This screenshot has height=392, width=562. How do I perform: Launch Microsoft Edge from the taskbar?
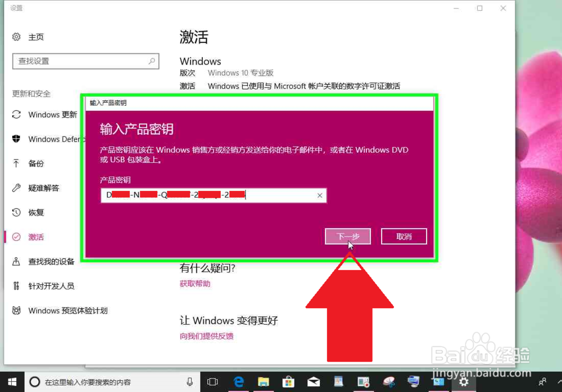tap(238, 382)
